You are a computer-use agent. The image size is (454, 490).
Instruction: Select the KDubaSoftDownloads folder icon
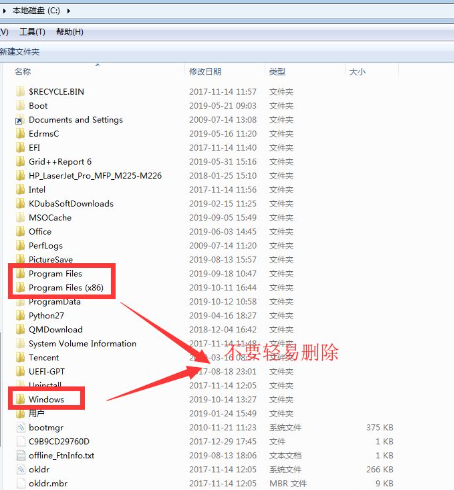(x=20, y=203)
